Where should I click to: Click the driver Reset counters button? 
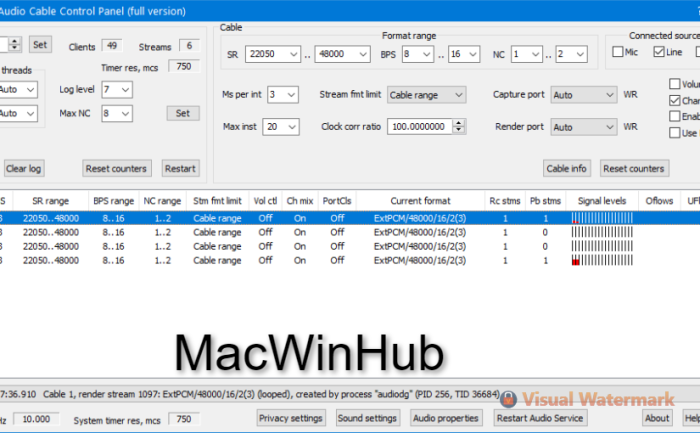click(117, 168)
